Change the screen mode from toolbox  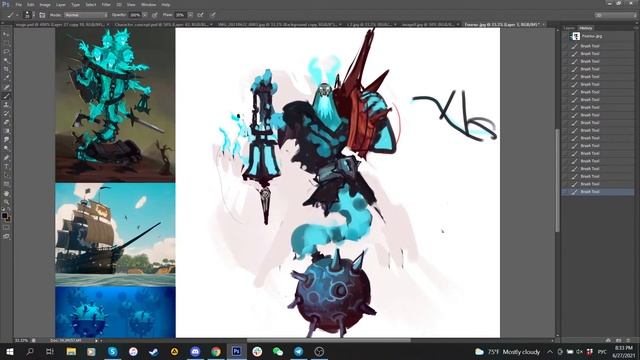click(x=6, y=236)
